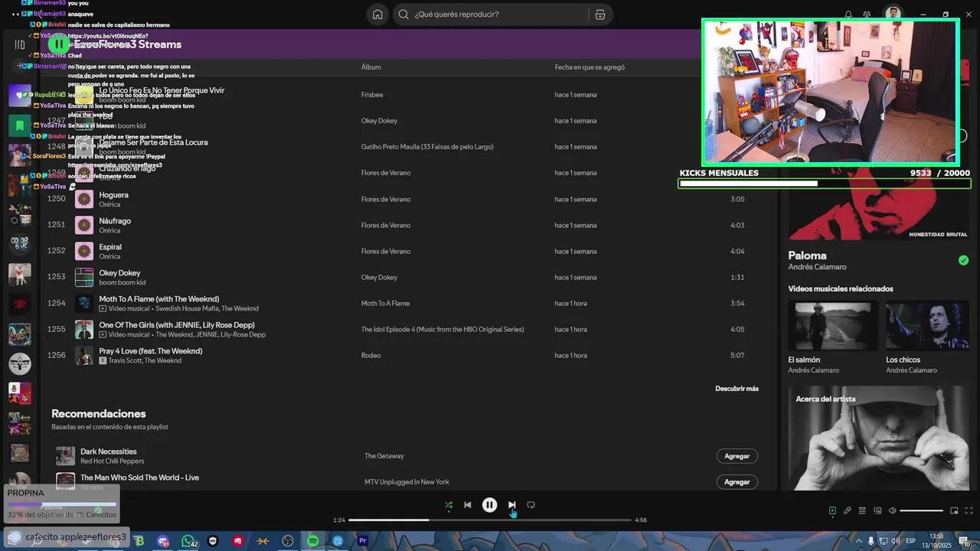Switch to full screen player icon
This screenshot has height=551, width=980.
969,510
